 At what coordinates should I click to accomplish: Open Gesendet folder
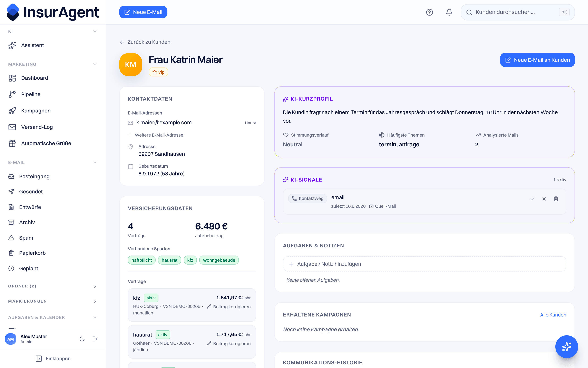click(53, 192)
